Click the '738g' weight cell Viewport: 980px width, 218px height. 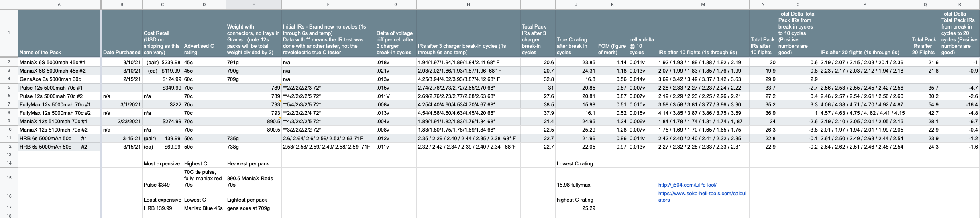(253, 147)
